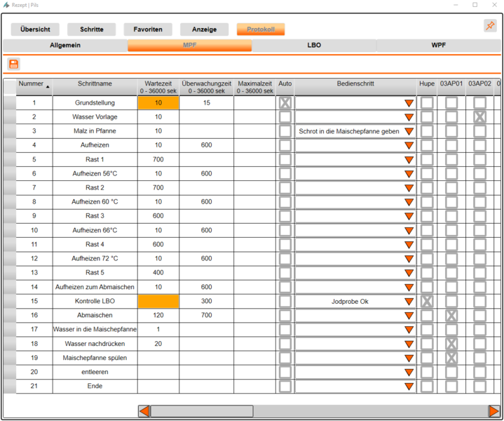Click the horizontal scrollbar thumb
The width and height of the screenshot is (504, 421).
[202, 411]
